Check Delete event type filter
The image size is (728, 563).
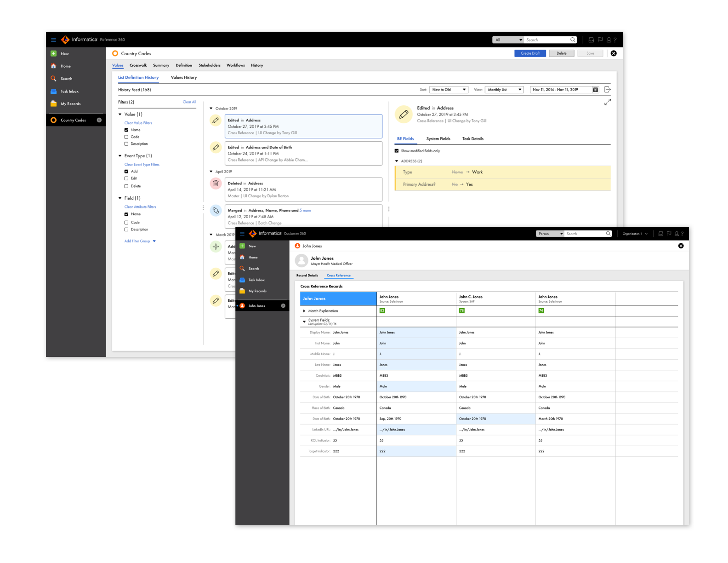coord(126,186)
